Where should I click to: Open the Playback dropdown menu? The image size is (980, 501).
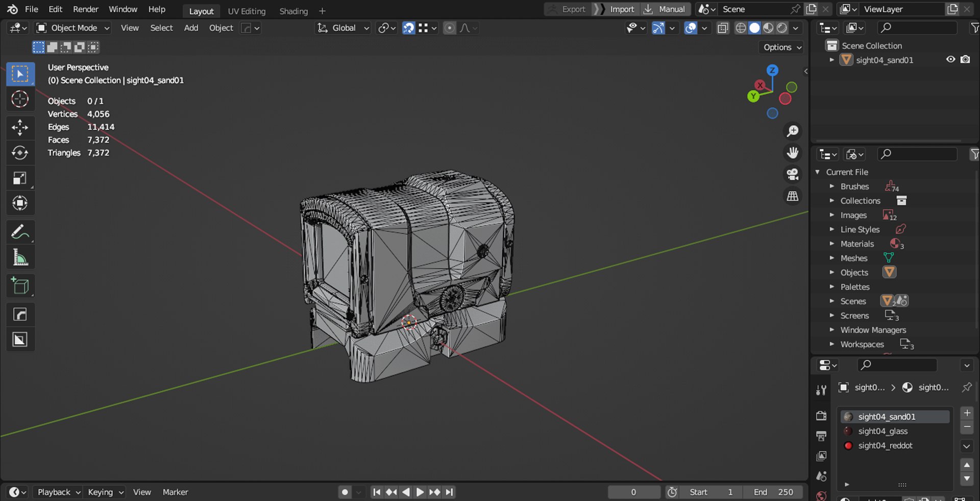[59, 492]
